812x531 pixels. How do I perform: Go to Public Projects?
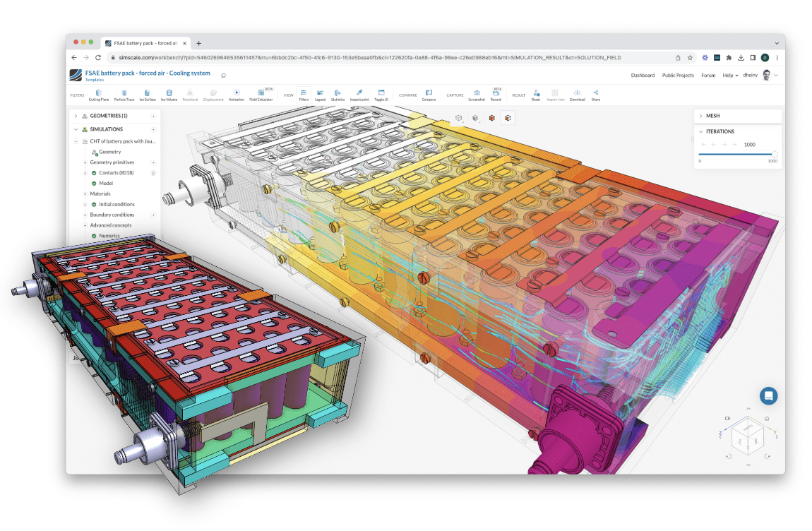(x=678, y=76)
